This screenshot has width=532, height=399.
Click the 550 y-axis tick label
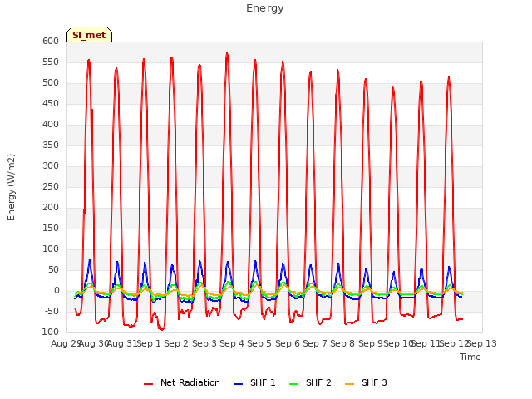[51, 62]
